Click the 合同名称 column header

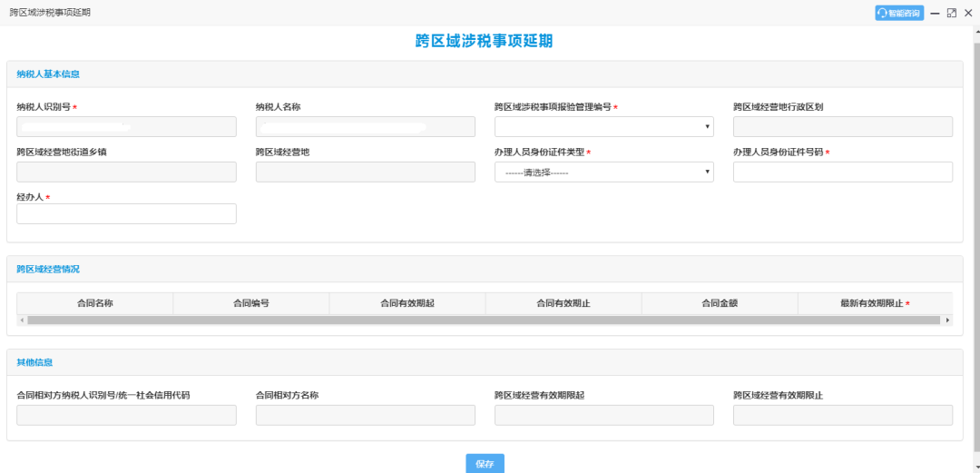(95, 303)
